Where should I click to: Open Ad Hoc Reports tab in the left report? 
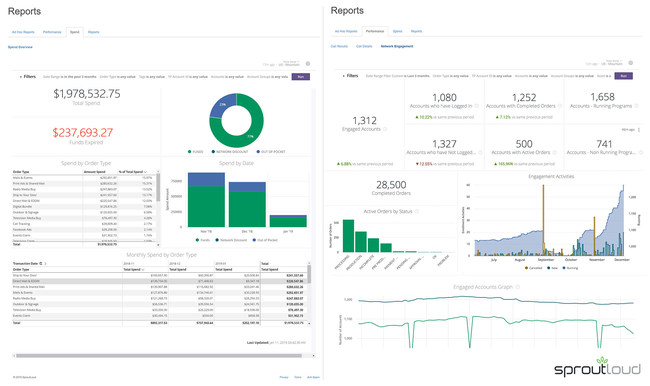tap(23, 32)
